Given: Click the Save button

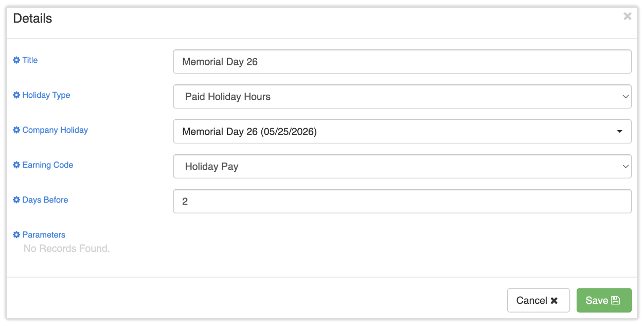Looking at the screenshot, I should pos(603,300).
